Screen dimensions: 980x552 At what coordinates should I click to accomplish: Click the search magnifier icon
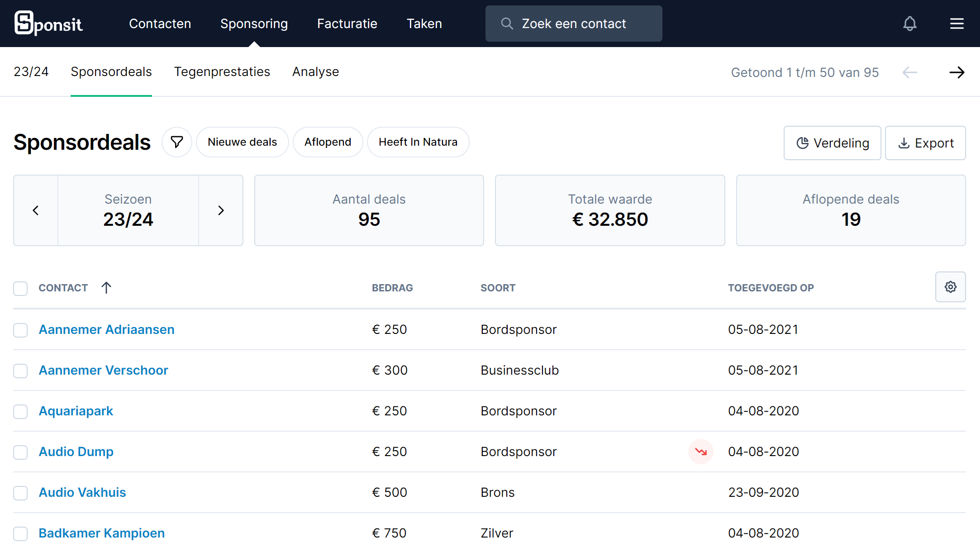tap(507, 24)
